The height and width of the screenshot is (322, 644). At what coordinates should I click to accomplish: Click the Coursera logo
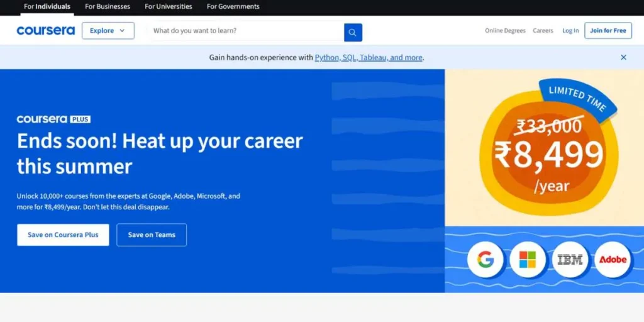(x=45, y=30)
